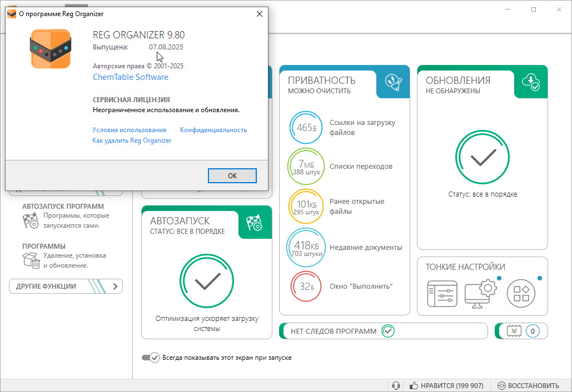This screenshot has height=392, width=572.
Task: Open Условия использования link
Action: pos(129,130)
